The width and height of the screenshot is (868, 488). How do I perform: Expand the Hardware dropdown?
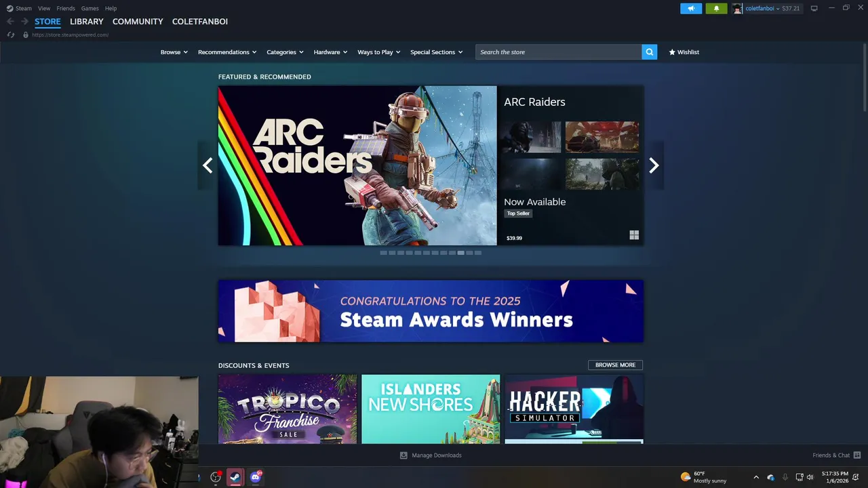(x=330, y=52)
